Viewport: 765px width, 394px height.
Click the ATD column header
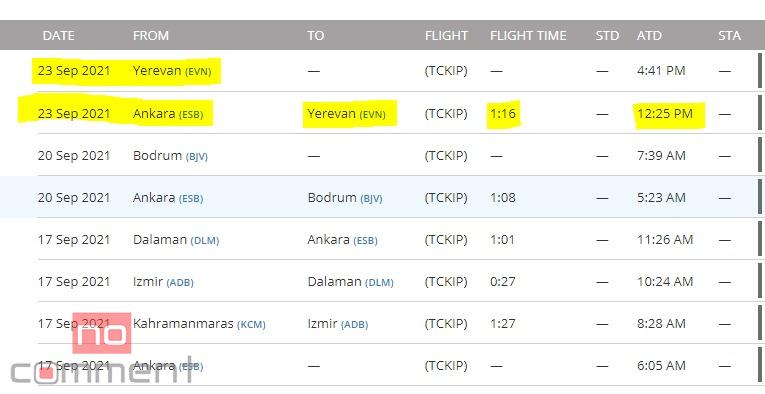point(649,36)
